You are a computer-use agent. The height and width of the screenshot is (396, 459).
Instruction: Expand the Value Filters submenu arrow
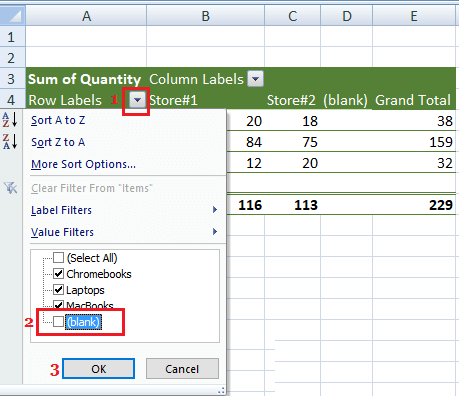click(x=215, y=232)
